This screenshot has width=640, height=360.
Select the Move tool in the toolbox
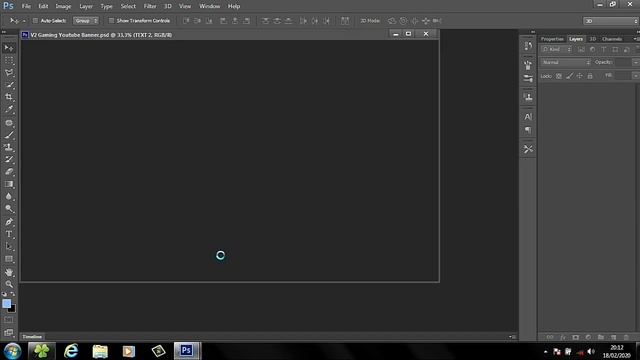[9, 48]
